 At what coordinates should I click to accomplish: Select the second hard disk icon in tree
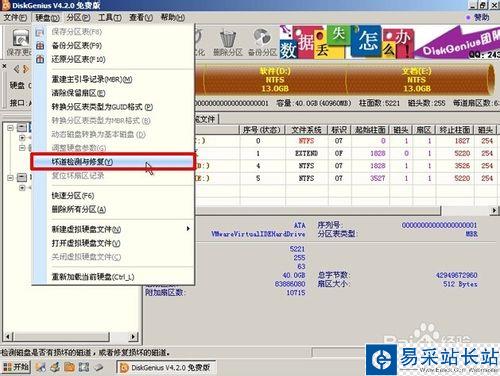(22, 178)
